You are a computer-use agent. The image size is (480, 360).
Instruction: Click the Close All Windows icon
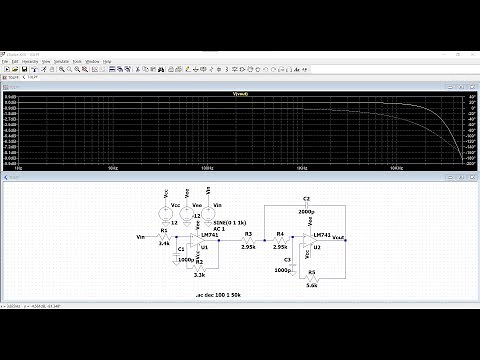(127, 69)
